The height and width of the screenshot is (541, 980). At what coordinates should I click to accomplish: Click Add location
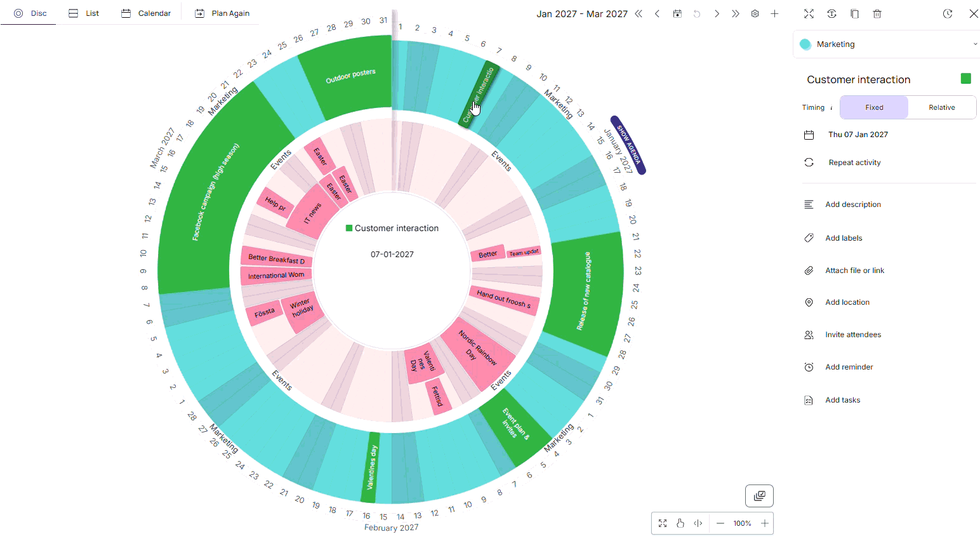pos(847,302)
